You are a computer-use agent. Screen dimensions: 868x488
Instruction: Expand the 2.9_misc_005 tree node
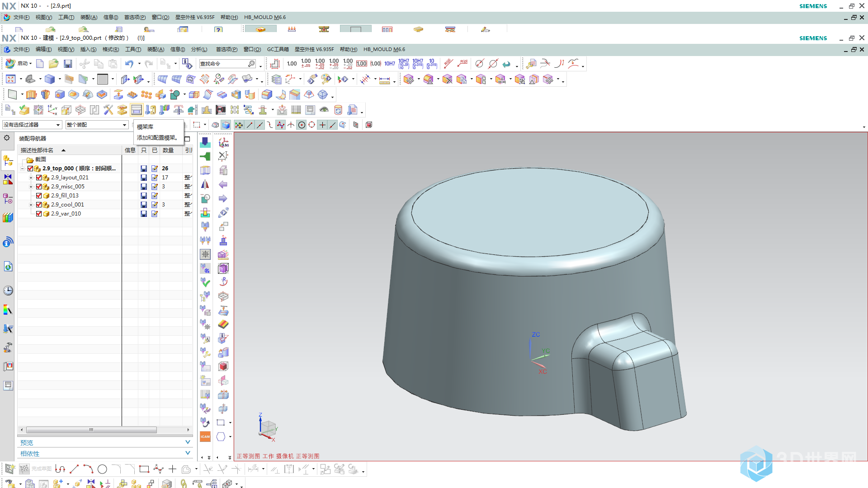(31, 187)
